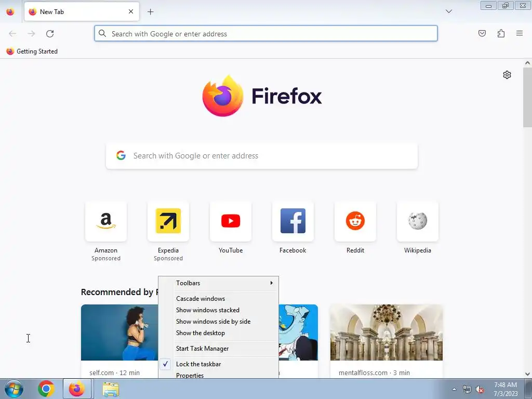
Task: Reload the current page
Action: pyautogui.click(x=50, y=34)
